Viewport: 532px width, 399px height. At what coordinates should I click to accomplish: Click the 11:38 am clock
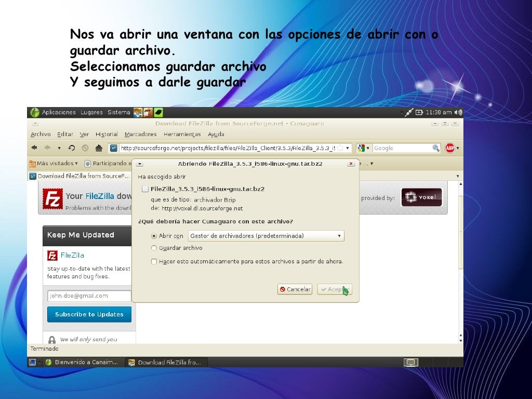point(438,112)
